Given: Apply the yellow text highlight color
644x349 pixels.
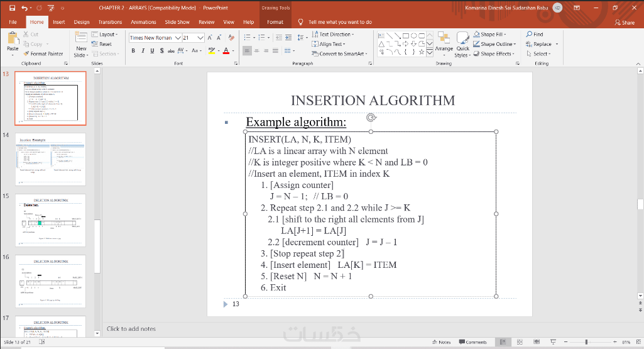Looking at the screenshot, I should coord(212,50).
